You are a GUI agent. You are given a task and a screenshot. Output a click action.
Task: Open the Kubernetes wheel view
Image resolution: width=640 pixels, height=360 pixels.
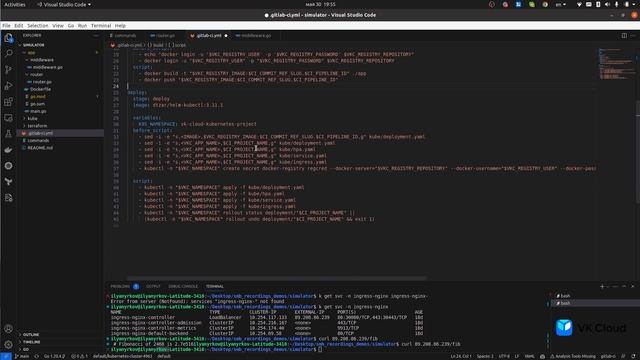(x=8, y=166)
